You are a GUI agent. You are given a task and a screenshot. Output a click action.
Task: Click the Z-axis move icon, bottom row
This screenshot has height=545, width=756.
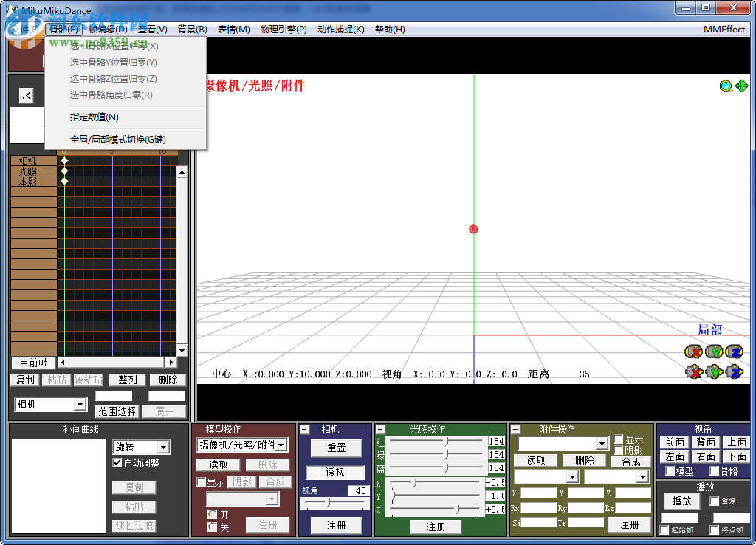click(734, 371)
